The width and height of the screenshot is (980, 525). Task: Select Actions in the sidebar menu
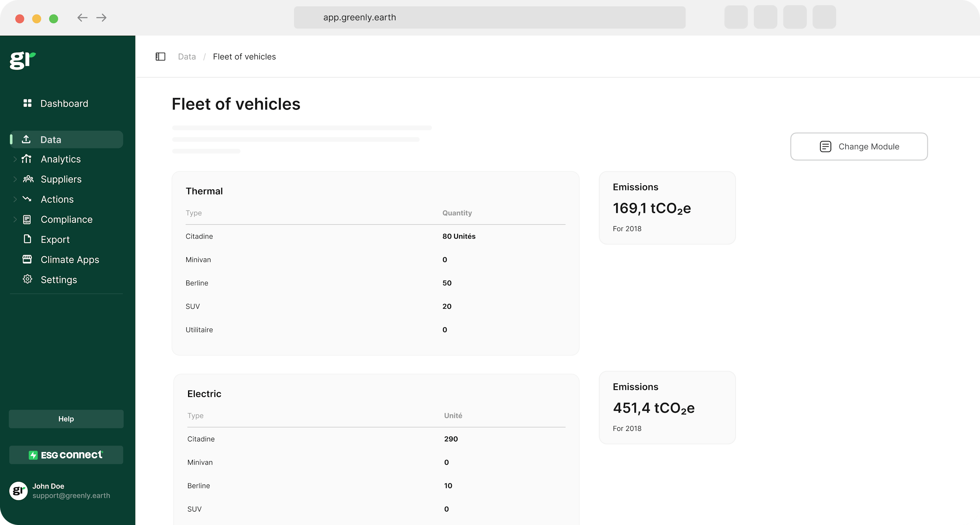[57, 199]
